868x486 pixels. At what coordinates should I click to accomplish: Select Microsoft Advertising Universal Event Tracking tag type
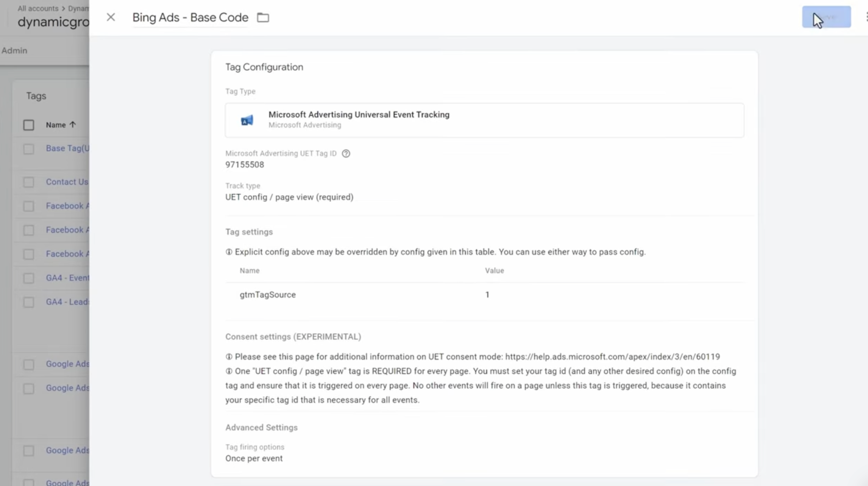484,120
